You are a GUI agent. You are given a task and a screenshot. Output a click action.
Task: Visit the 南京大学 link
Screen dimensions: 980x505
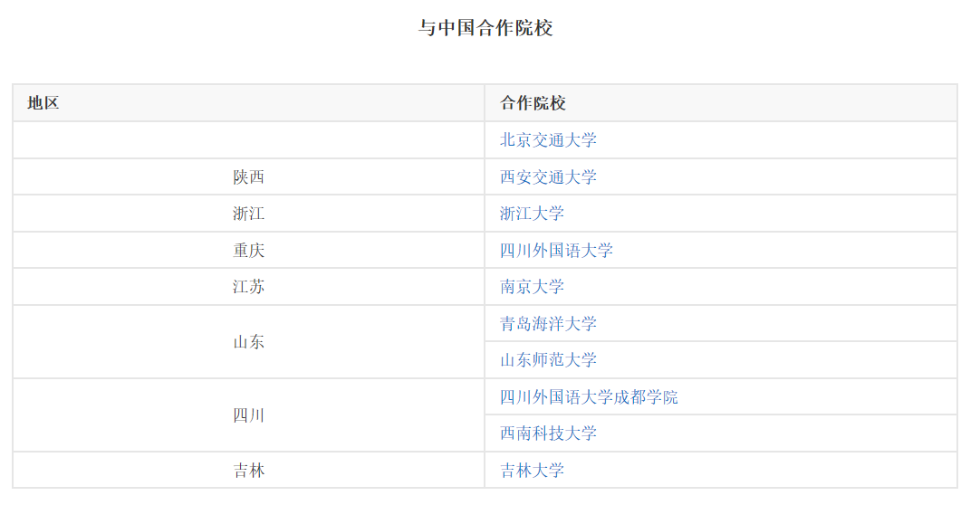(x=532, y=287)
